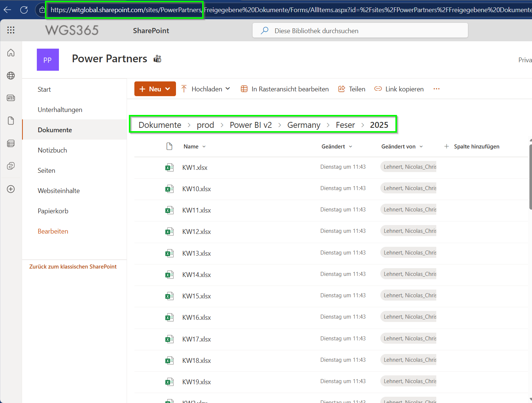532x403 pixels.
Task: Select Papierkorb in site navigation
Action: 53,211
